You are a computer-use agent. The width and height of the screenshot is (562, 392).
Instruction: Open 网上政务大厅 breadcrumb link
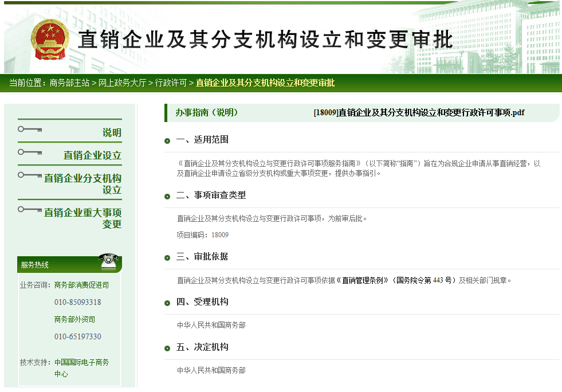(x=122, y=83)
